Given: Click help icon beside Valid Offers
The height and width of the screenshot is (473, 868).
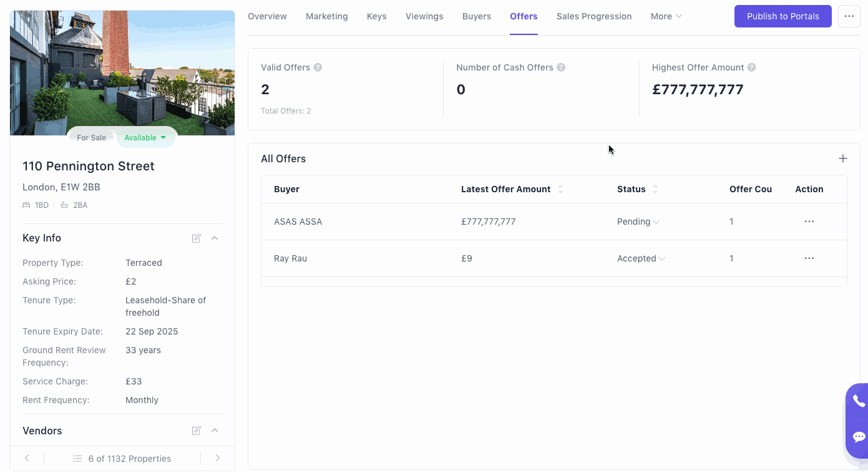Looking at the screenshot, I should [318, 67].
